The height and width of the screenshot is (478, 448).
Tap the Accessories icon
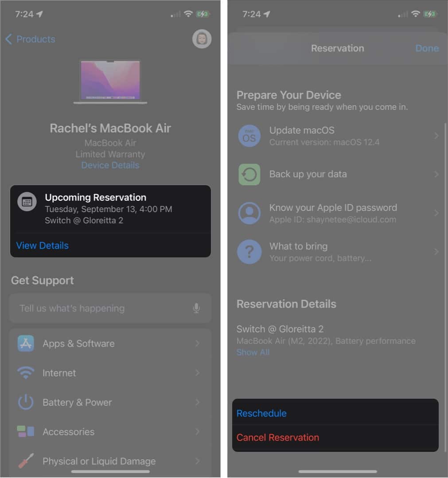pyautogui.click(x=26, y=431)
